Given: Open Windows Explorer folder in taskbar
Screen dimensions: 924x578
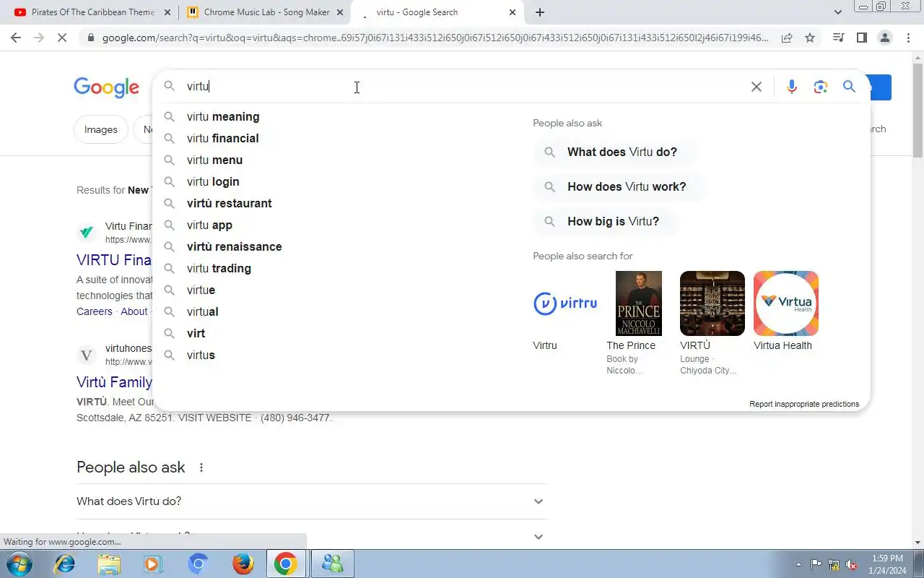Looking at the screenshot, I should [x=109, y=564].
